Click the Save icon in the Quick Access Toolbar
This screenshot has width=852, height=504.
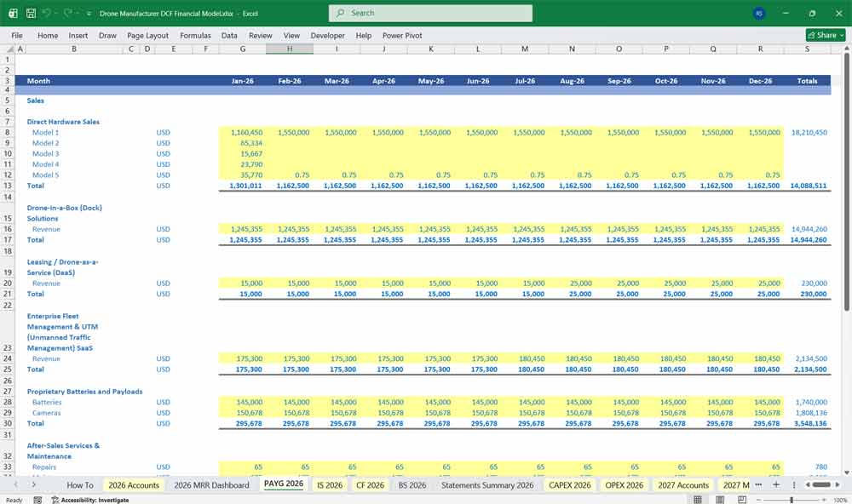point(30,13)
